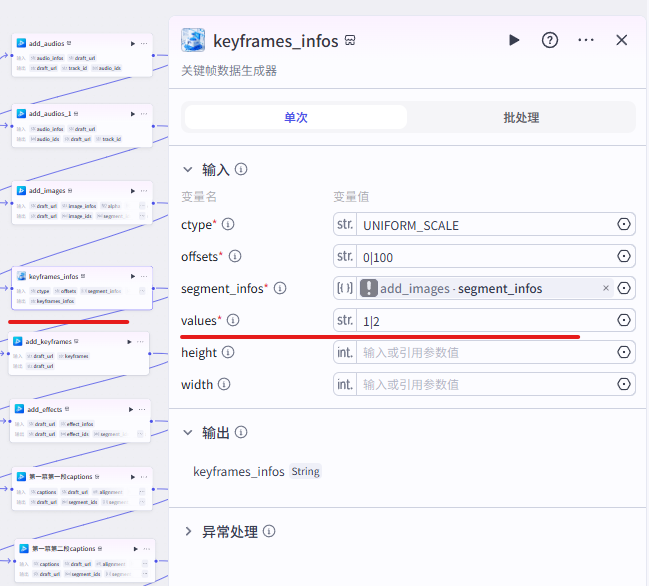Switch to the 单次 tab

(296, 117)
